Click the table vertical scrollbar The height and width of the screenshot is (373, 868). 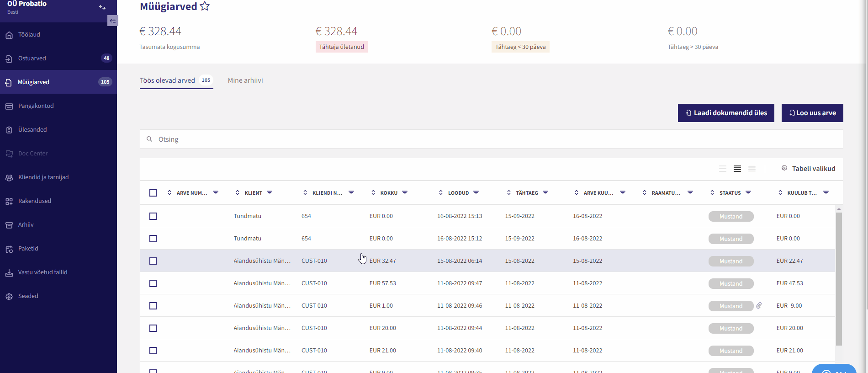point(839,279)
